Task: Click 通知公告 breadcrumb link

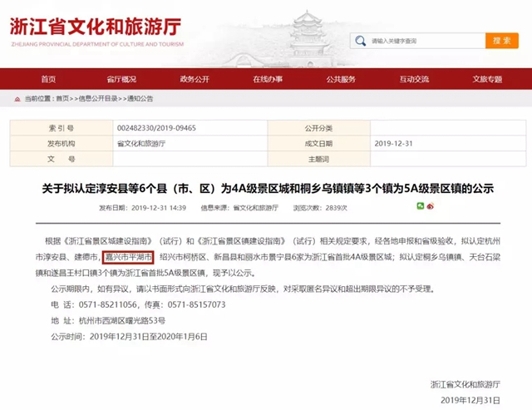Action: [x=140, y=98]
